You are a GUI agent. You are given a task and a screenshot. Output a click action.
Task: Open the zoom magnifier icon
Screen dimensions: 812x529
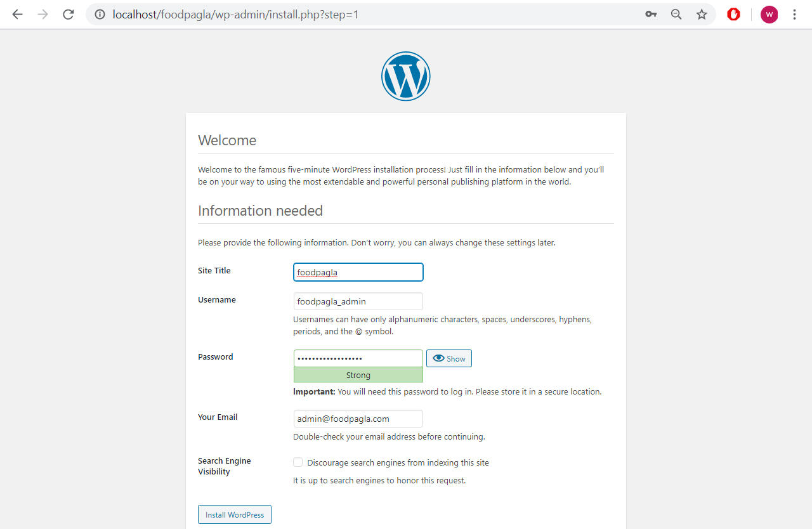[676, 14]
